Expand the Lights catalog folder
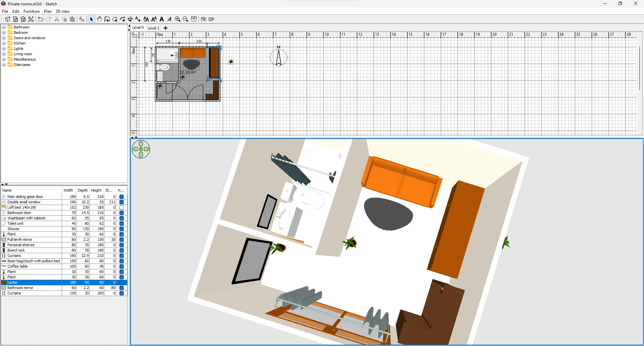The width and height of the screenshot is (644, 346). tap(4, 49)
